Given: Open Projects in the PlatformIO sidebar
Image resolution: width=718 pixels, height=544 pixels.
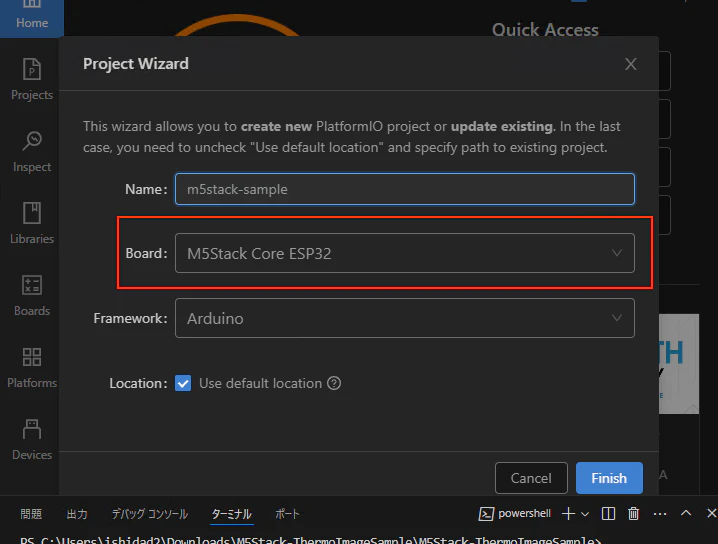Looking at the screenshot, I should pos(32,79).
